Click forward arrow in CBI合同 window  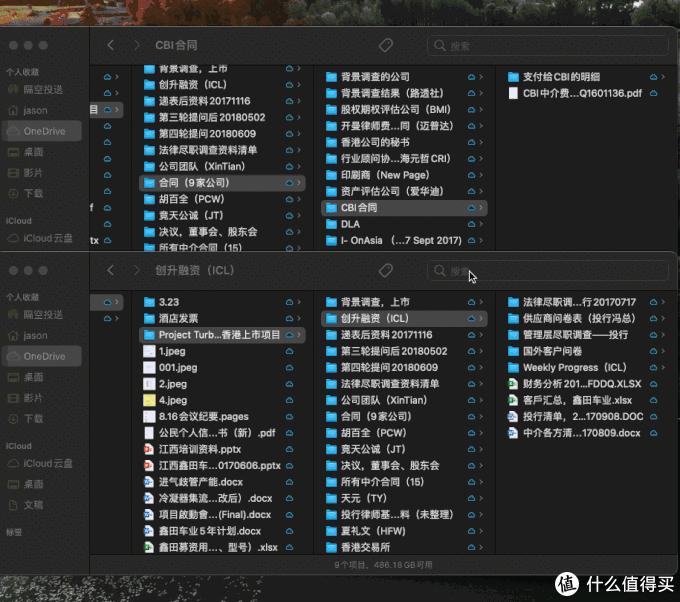pos(136,45)
